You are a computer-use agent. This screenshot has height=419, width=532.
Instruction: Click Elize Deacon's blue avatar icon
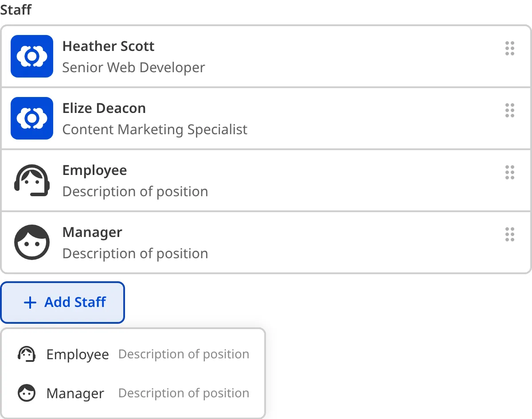(x=31, y=118)
